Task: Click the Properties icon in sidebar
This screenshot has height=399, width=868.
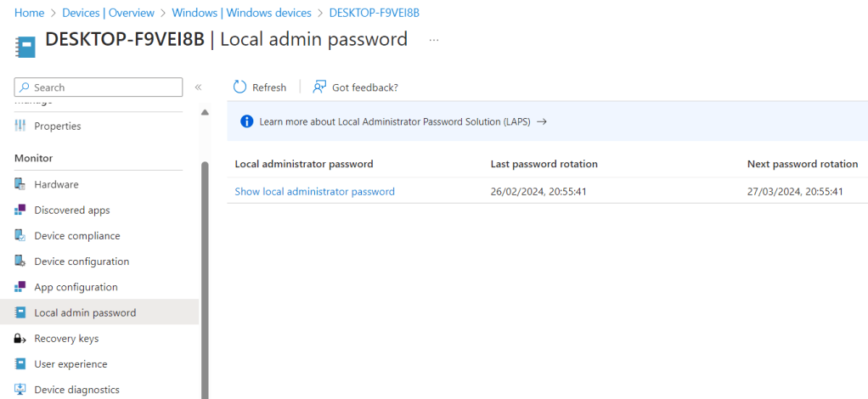Action: [x=20, y=126]
